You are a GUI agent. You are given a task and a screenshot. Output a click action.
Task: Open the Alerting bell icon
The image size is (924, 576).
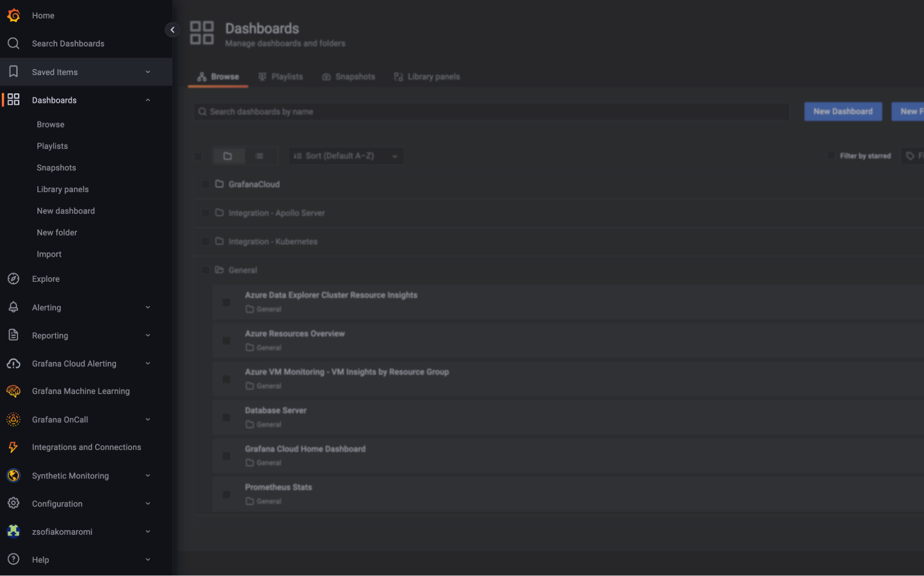click(x=13, y=307)
